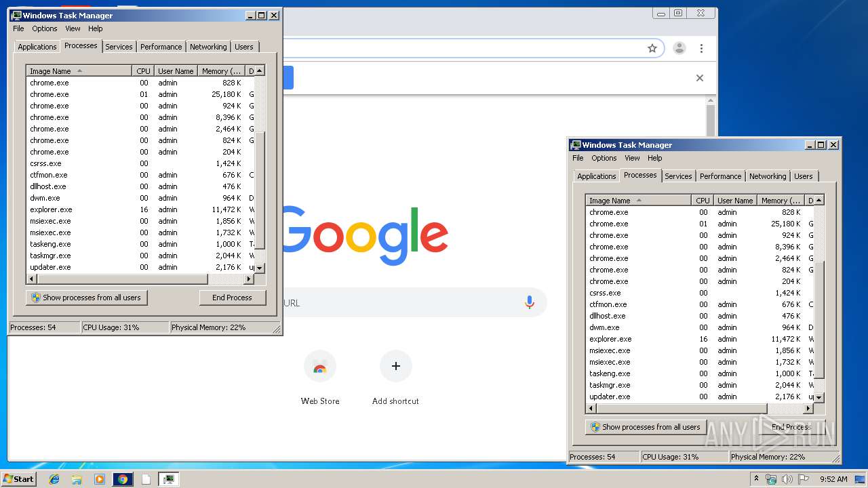The height and width of the screenshot is (488, 868).
Task: Open View menu in left Task Manager
Action: coord(73,28)
